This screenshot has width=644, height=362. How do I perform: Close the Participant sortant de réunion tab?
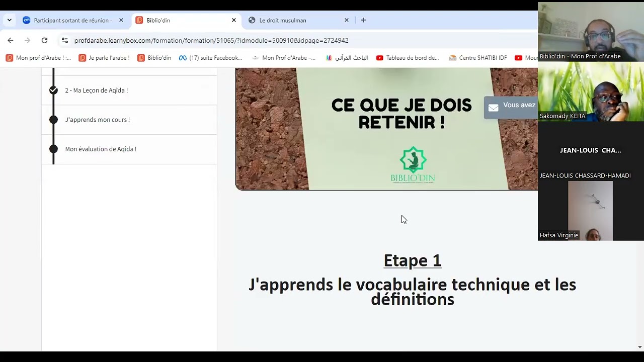(x=121, y=20)
